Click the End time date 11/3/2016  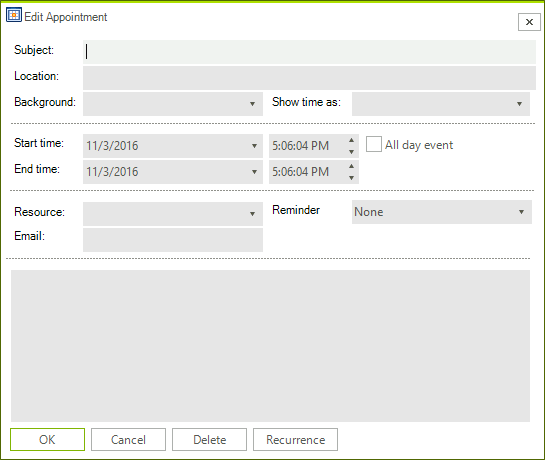(112, 172)
